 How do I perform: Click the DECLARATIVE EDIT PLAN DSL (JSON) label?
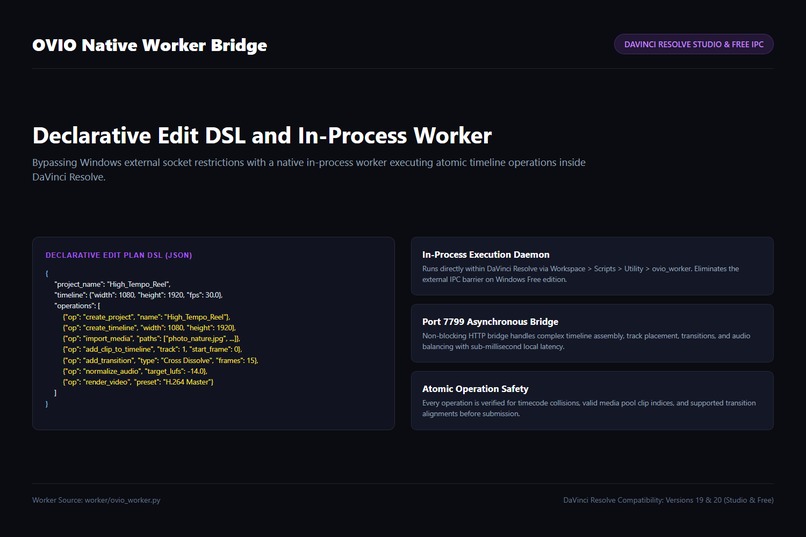coord(119,255)
